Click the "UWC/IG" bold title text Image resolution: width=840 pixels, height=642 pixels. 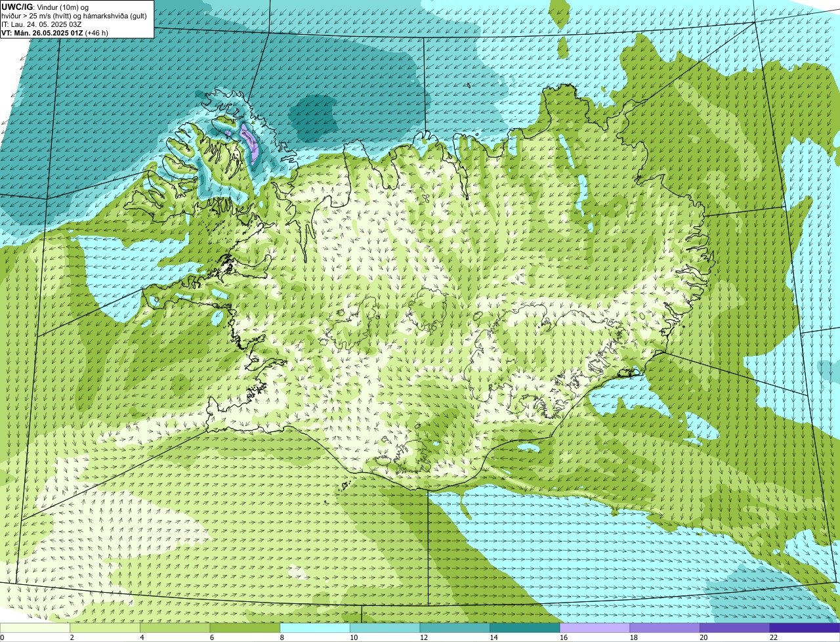pos(17,7)
